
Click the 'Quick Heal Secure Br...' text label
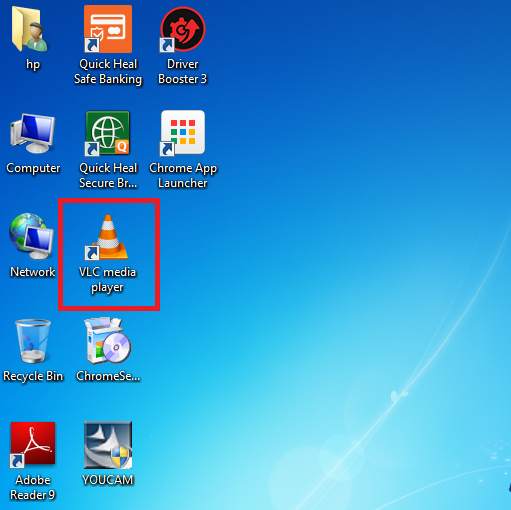point(108,176)
